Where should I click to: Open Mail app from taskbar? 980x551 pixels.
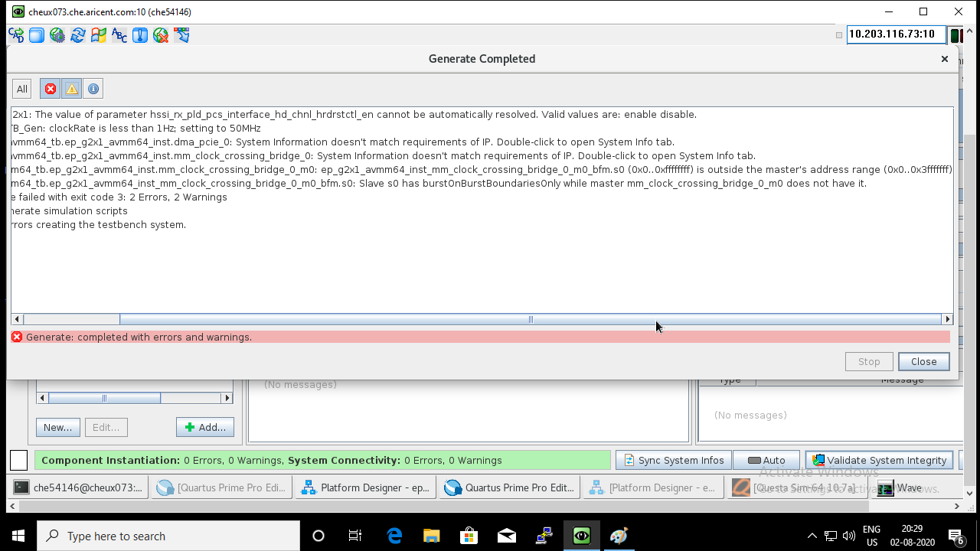pyautogui.click(x=507, y=536)
